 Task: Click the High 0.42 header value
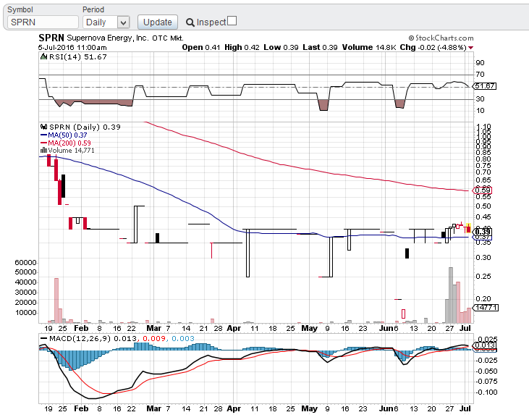242,47
